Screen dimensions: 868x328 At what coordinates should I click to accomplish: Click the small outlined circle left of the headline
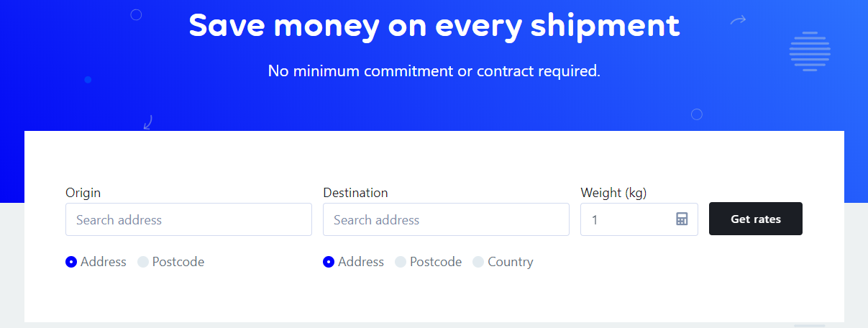[x=136, y=14]
